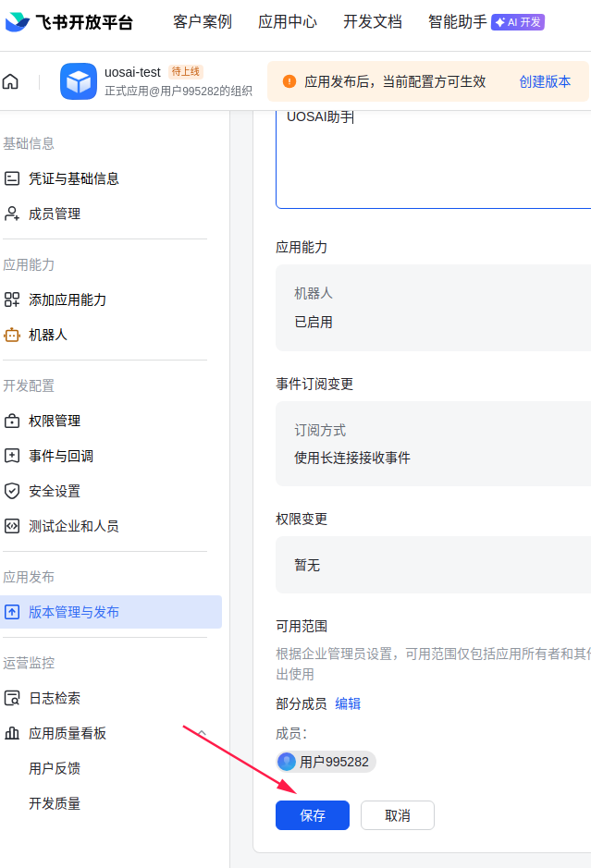Click the orange warning icon in banner
591x868 pixels.
point(289,81)
